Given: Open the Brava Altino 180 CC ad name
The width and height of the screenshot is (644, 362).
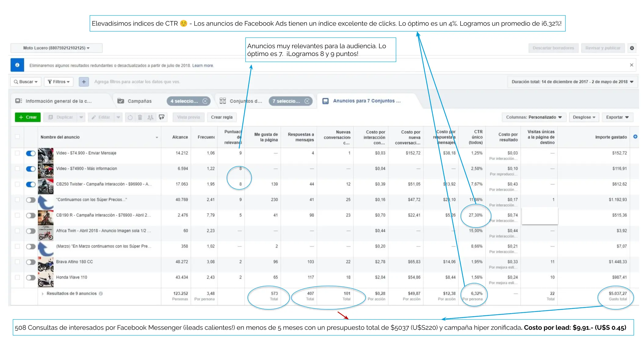Looking at the screenshot, I should click(x=74, y=262).
